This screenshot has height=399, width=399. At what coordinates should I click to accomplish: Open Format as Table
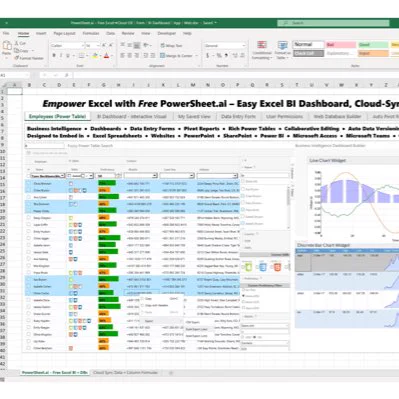click(282, 50)
